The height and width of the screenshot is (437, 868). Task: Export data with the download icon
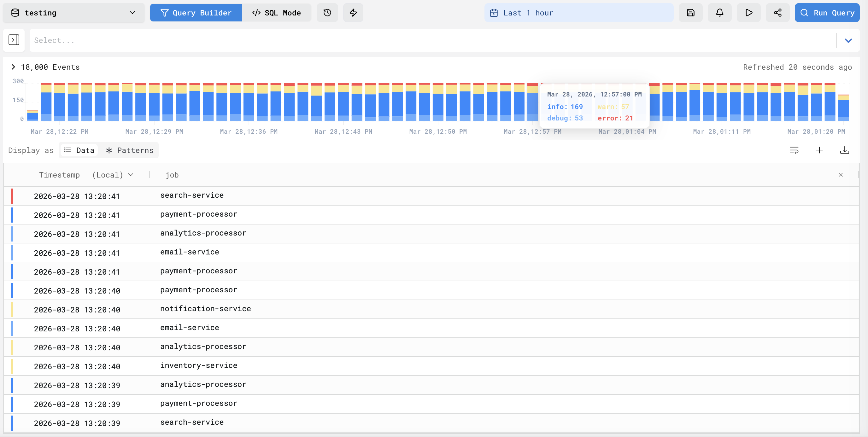844,150
